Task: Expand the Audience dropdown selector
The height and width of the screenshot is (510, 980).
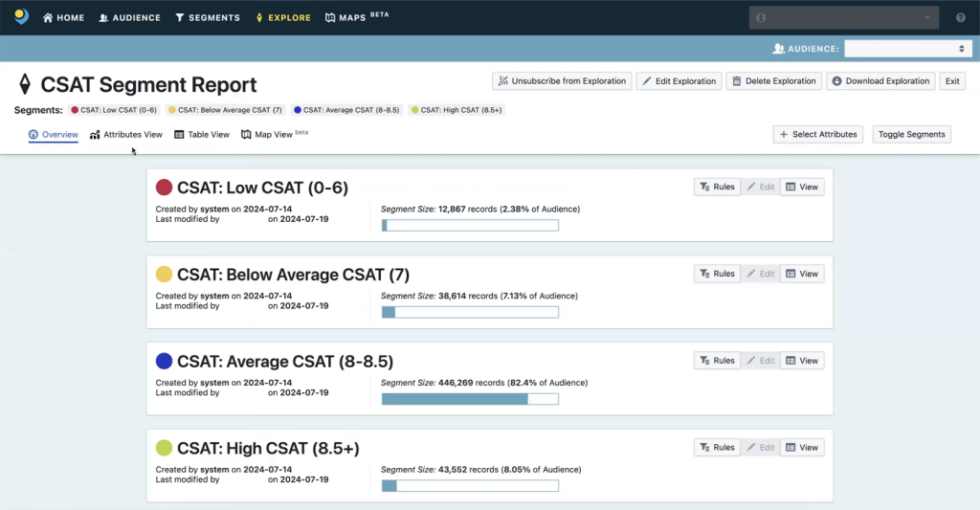Action: (x=907, y=49)
